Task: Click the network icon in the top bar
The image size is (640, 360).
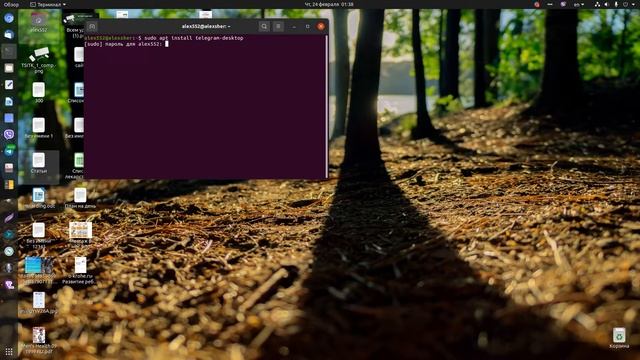Action: pyautogui.click(x=597, y=4)
